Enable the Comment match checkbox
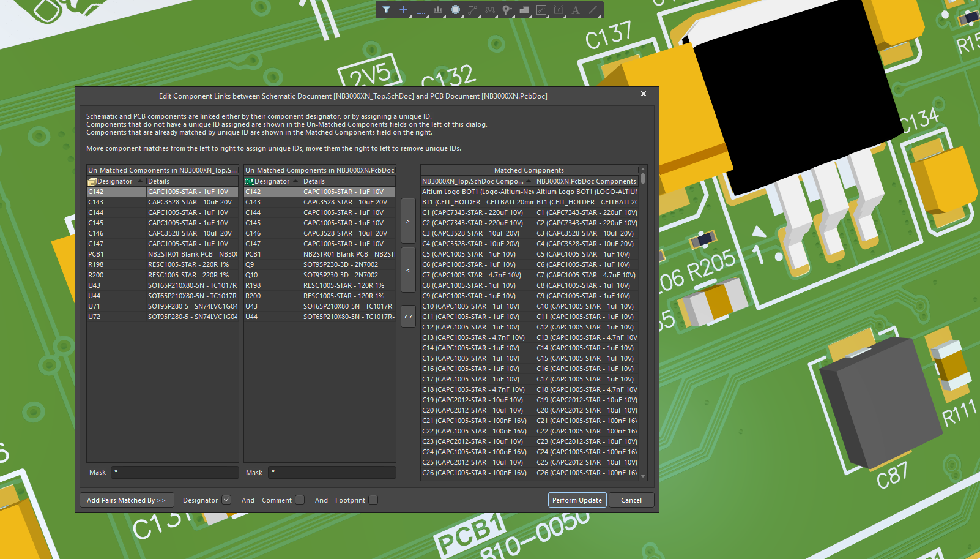 300,500
